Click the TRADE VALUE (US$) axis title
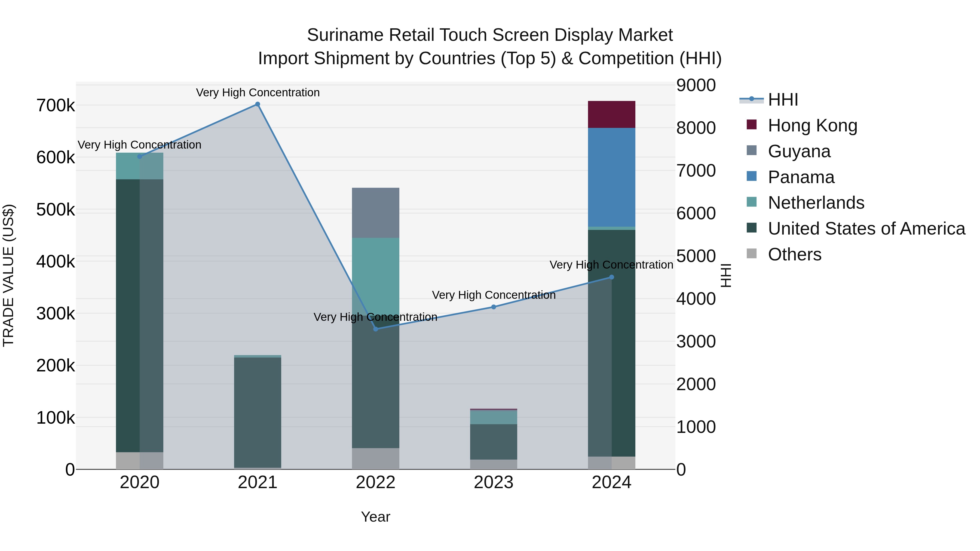 pyautogui.click(x=8, y=275)
